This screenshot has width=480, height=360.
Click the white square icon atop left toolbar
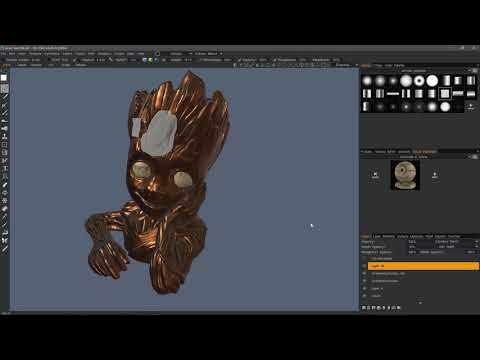[x=4, y=78]
